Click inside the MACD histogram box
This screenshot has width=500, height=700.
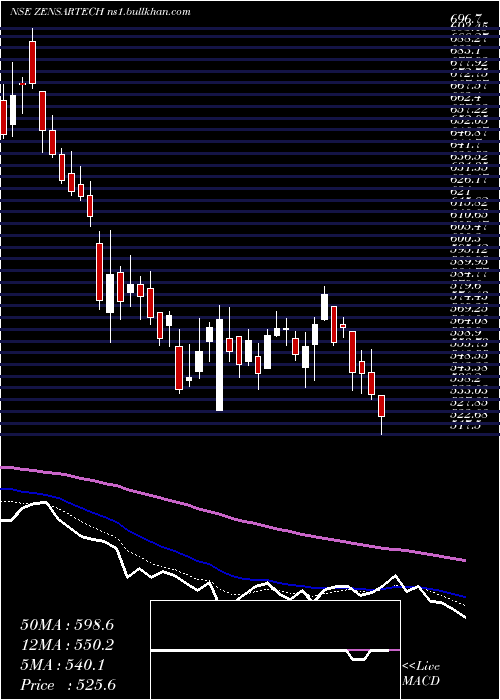click(275, 650)
